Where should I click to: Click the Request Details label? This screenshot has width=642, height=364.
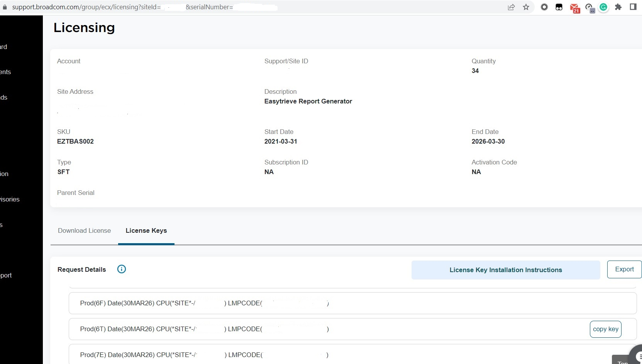coord(81,269)
